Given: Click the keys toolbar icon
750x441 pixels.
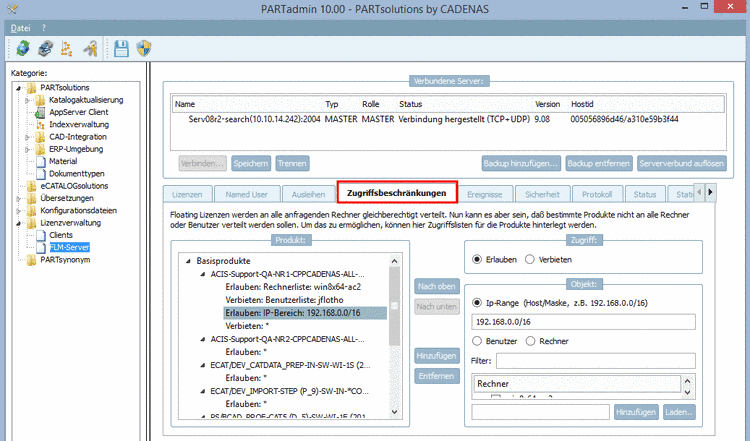Looking at the screenshot, I should [90, 48].
